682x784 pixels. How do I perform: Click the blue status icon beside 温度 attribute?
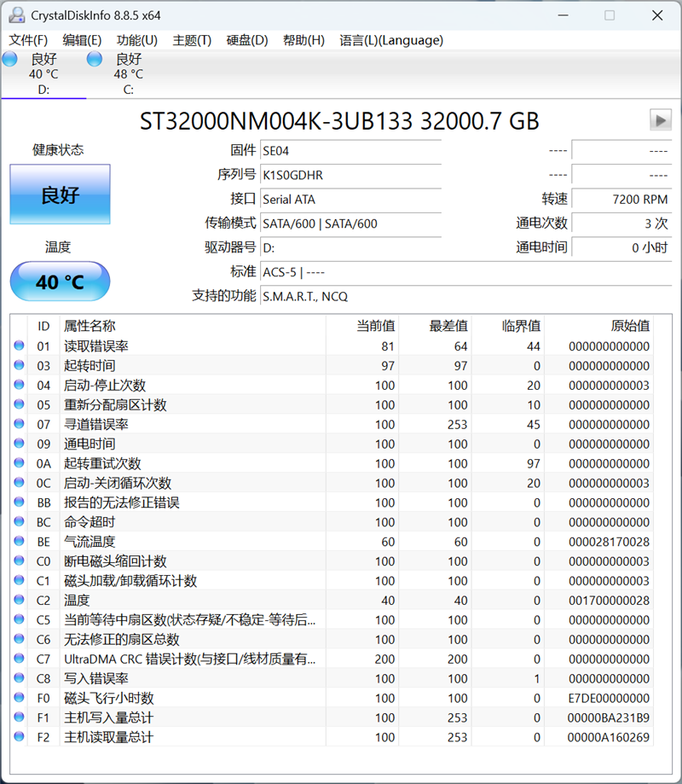click(x=18, y=600)
